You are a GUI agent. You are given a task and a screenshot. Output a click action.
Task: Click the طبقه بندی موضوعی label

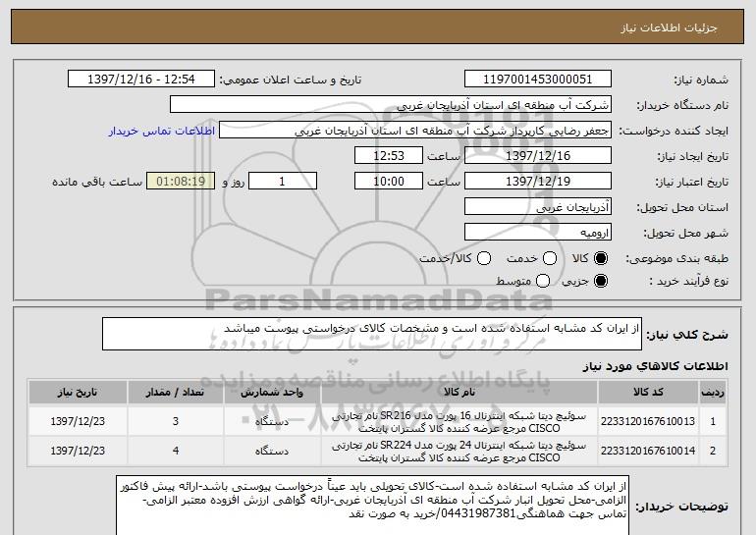pyautogui.click(x=676, y=259)
